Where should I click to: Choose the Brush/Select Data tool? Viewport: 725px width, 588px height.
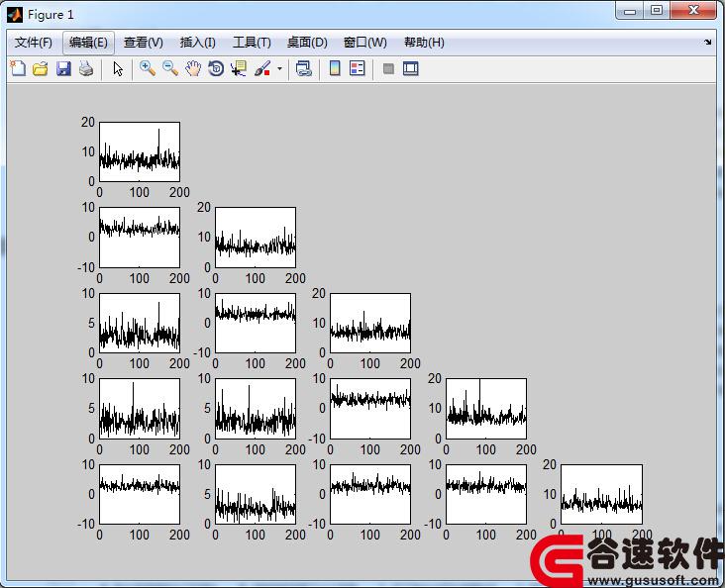tap(262, 69)
